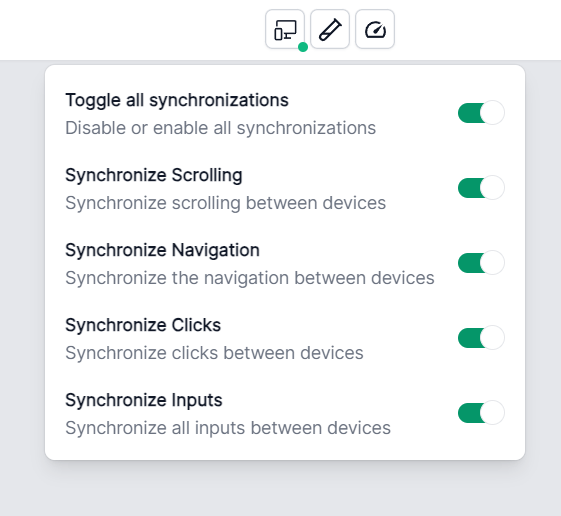Click the Synchronize Inputs label

(144, 400)
